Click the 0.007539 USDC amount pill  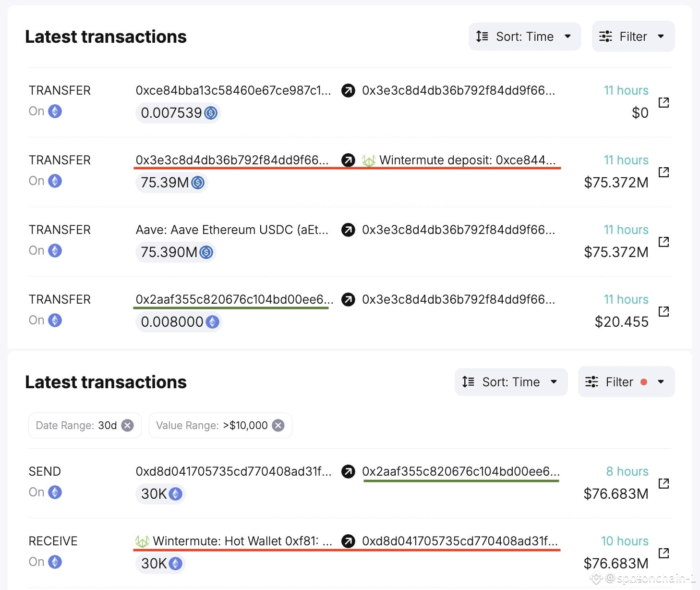click(x=178, y=113)
